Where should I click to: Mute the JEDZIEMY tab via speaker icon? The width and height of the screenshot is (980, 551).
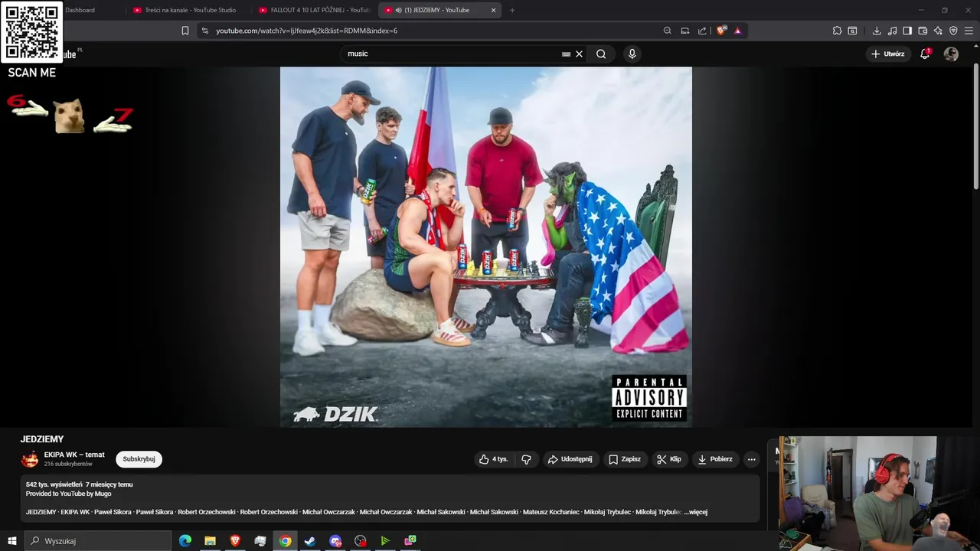399,10
